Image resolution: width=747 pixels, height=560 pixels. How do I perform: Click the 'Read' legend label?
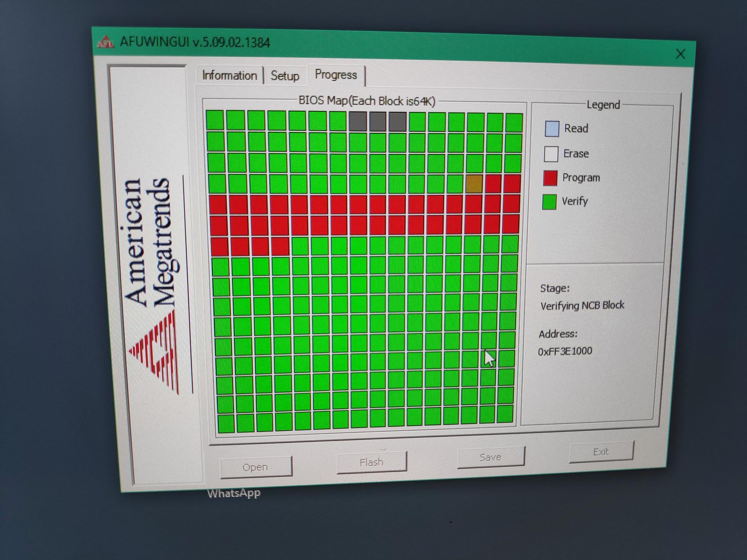(x=576, y=128)
